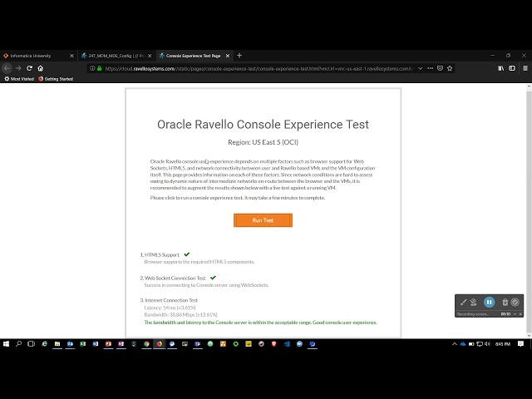Open the Most Visited bookmarks folder

point(19,79)
